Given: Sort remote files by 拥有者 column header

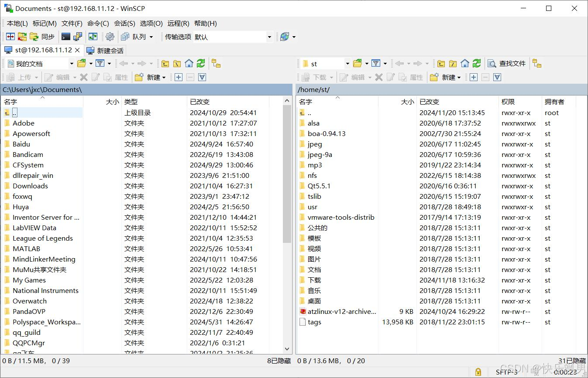Looking at the screenshot, I should pos(559,102).
